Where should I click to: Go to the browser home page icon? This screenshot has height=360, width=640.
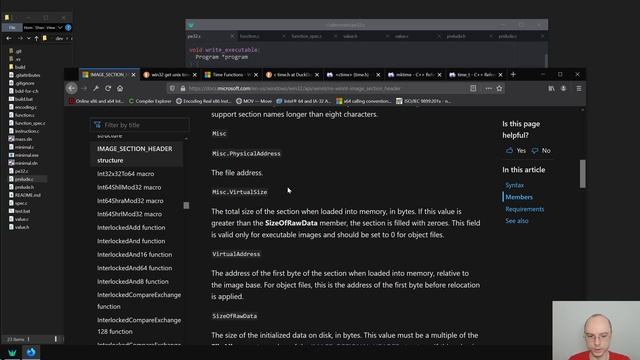[x=120, y=88]
